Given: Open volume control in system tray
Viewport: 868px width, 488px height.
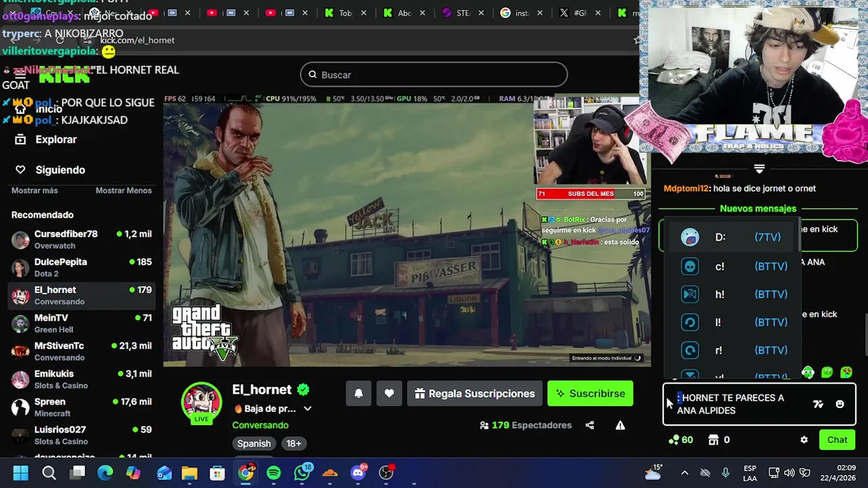Looking at the screenshot, I should point(789,473).
